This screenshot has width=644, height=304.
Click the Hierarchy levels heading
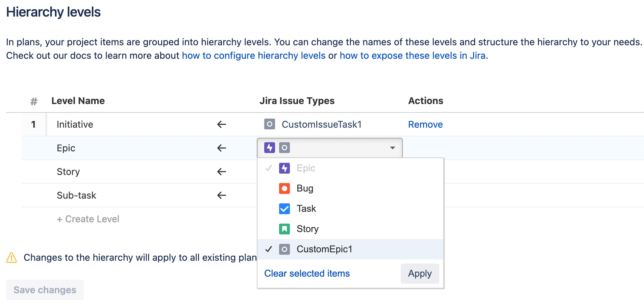[x=53, y=12]
